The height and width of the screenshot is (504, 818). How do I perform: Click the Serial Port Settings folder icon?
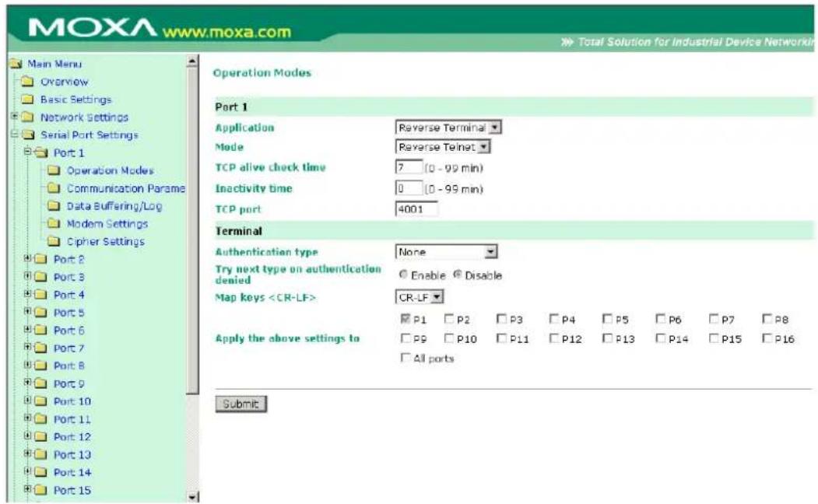click(x=27, y=135)
